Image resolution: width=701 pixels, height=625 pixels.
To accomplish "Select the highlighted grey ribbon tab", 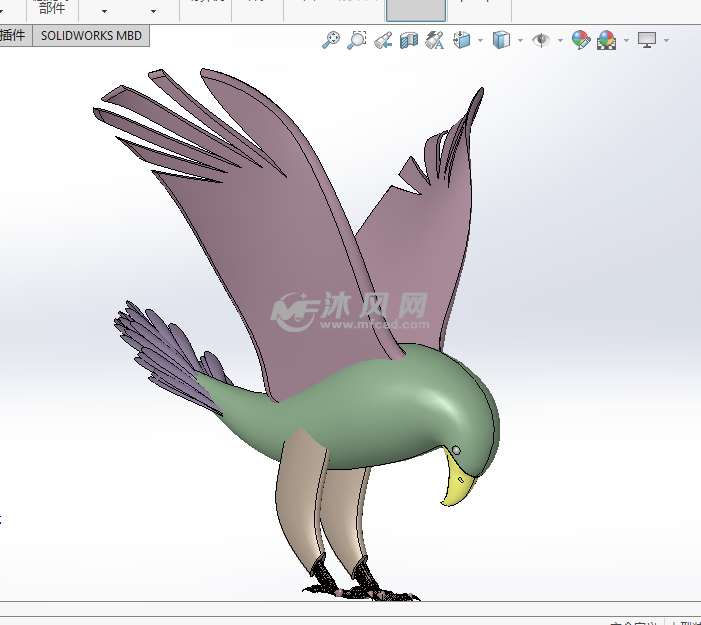I will [x=416, y=10].
